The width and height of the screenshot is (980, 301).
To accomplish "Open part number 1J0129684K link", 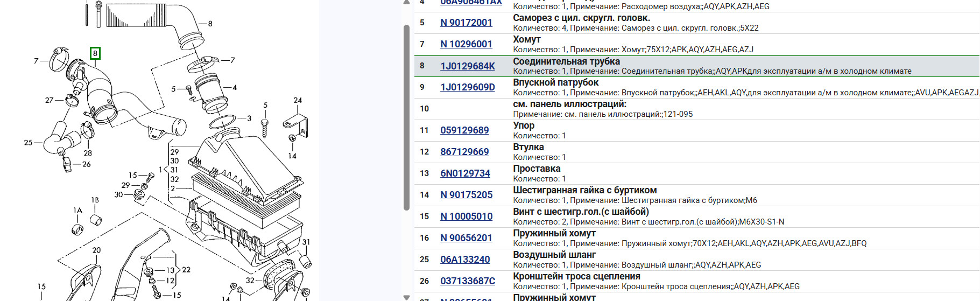I will pos(467,66).
